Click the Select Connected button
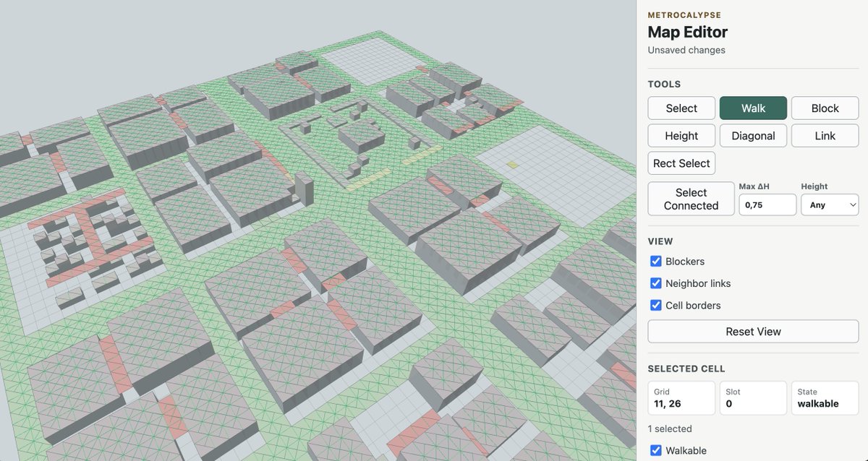Viewport: 868px width, 461px height. (x=691, y=199)
